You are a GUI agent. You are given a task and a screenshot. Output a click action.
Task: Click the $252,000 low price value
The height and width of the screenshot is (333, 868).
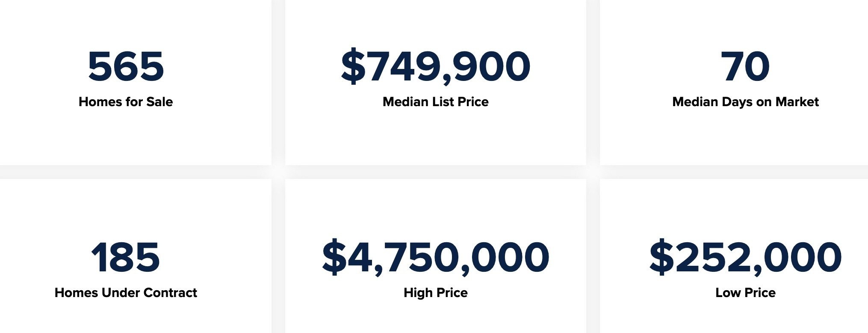[x=745, y=257]
